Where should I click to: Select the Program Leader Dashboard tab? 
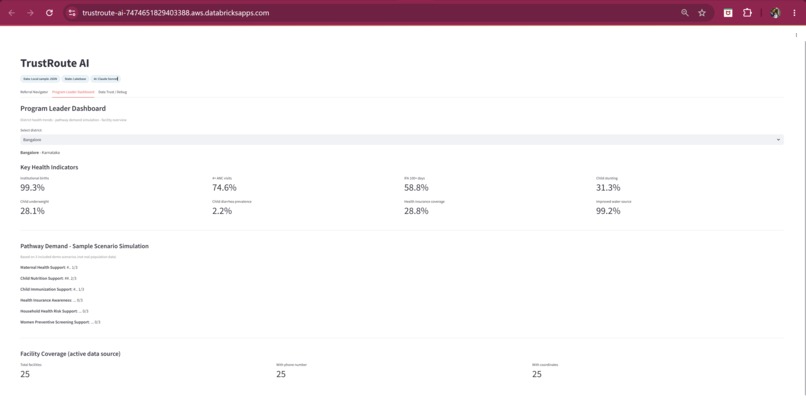pyautogui.click(x=73, y=92)
